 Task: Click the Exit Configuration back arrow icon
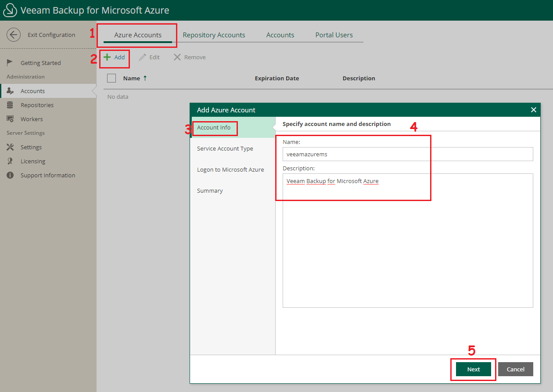pyautogui.click(x=14, y=35)
